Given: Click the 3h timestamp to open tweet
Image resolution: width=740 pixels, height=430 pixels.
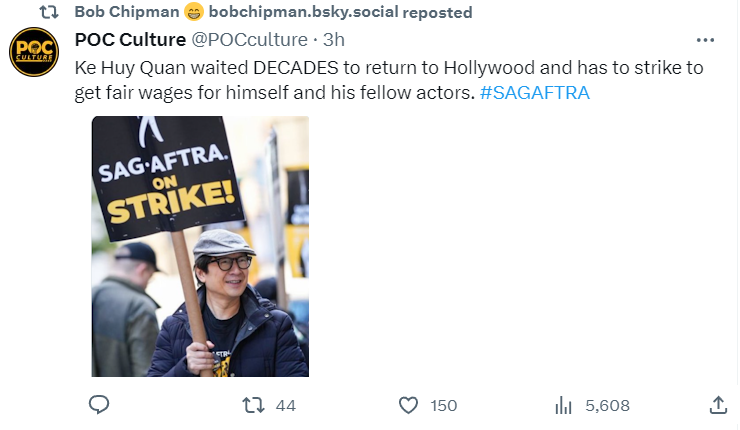Looking at the screenshot, I should (x=335, y=39).
